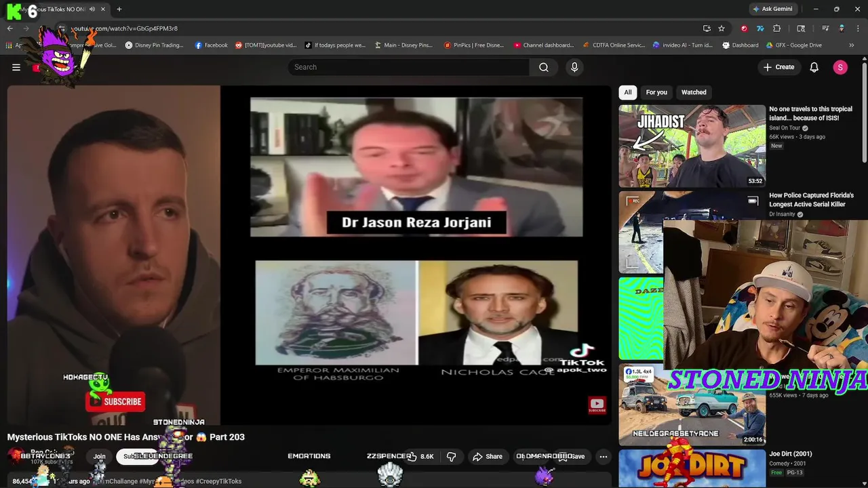Open the 7TV extension icon
This screenshot has width=868, height=488.
pos(760,28)
